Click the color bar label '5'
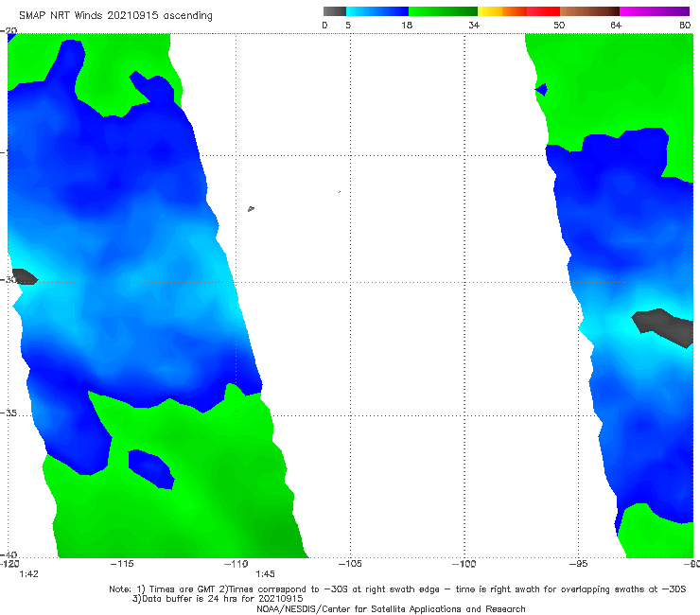700x615 pixels. tap(348, 25)
